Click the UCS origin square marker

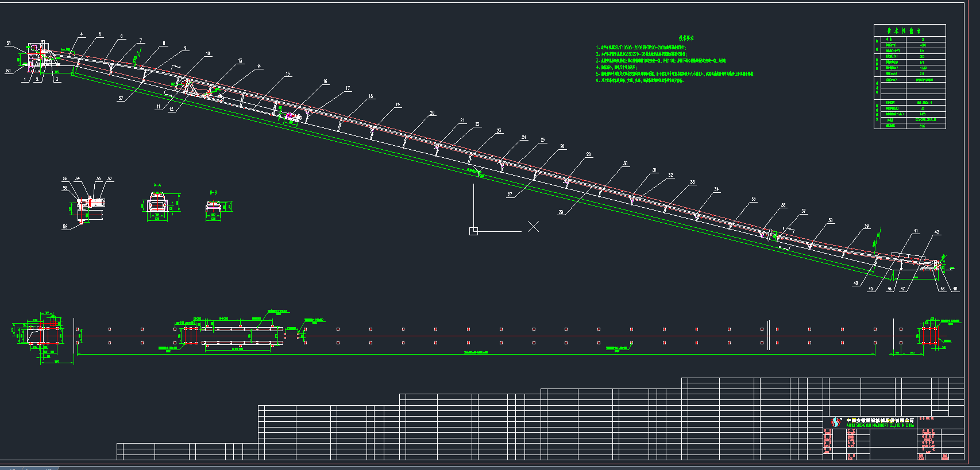coord(473,231)
